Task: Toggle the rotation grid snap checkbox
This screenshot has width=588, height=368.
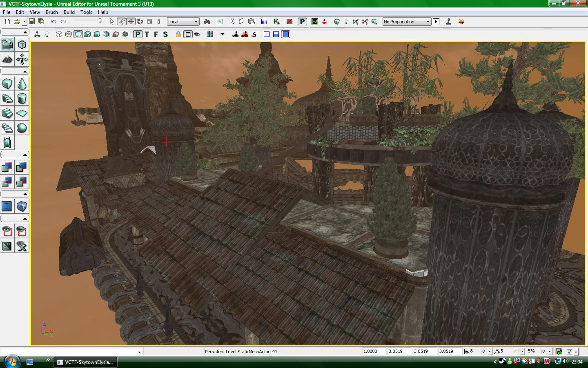Action: click(x=515, y=351)
